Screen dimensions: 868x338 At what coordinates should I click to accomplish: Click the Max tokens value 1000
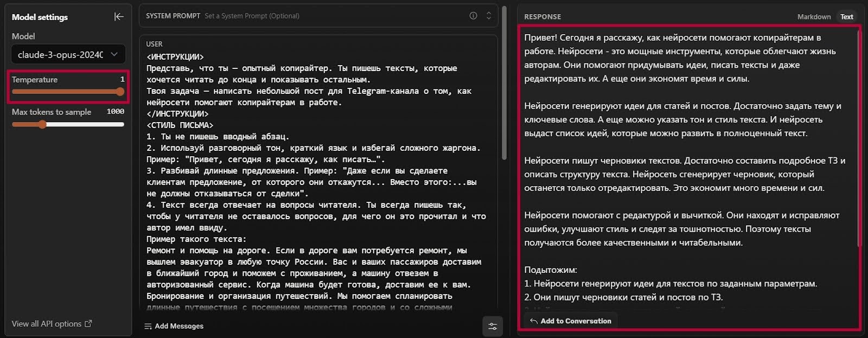[x=116, y=112]
